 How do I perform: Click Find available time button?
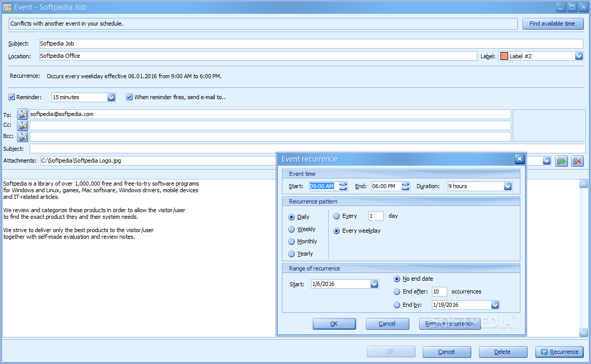point(553,24)
